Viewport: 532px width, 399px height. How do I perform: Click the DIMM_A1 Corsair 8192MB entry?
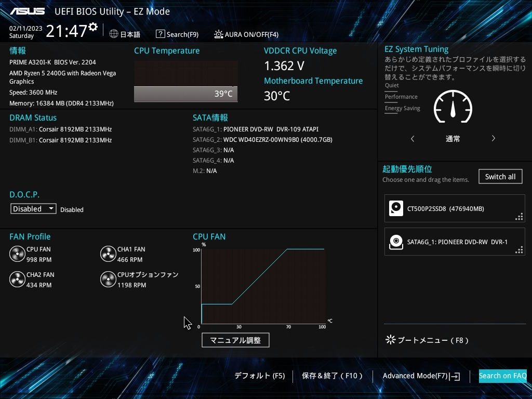tap(60, 129)
